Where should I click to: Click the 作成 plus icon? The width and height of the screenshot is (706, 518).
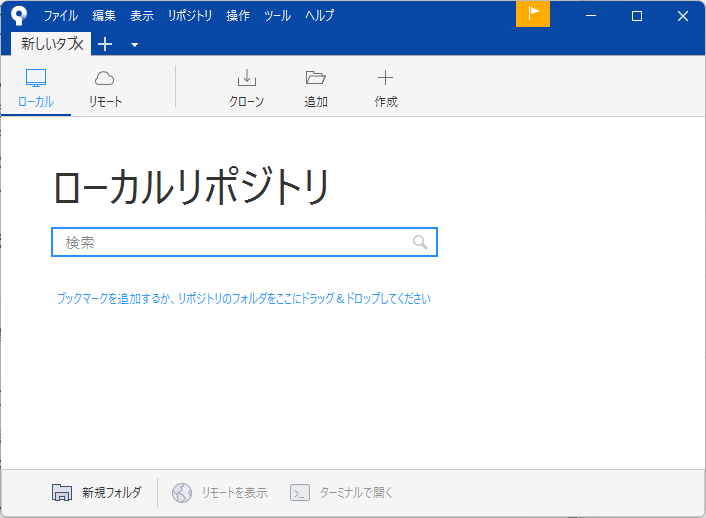click(x=385, y=79)
